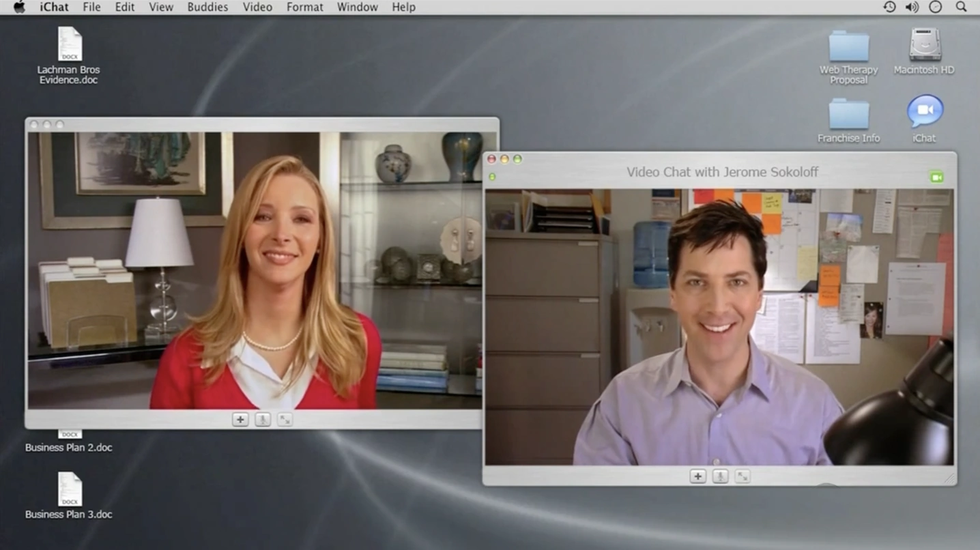Click the green camera icon in Jerome Sokoloff's title bar
Viewport: 980px width, 550px height.
(x=937, y=177)
